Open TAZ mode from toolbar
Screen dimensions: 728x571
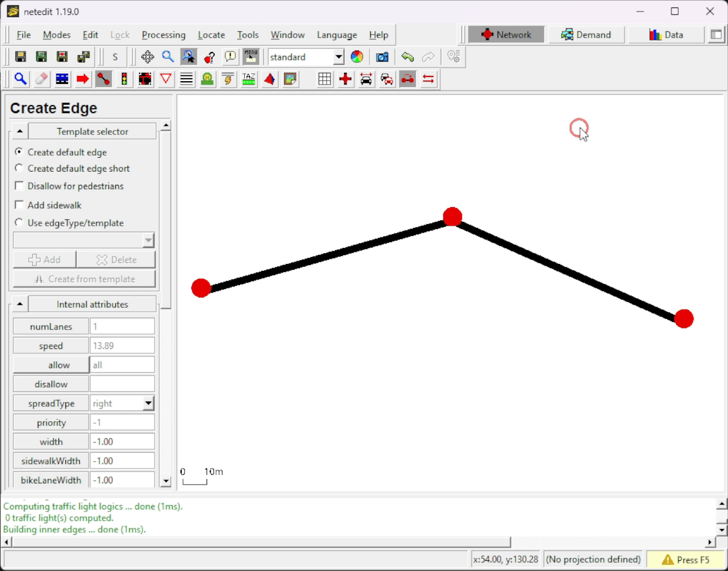pyautogui.click(x=249, y=79)
